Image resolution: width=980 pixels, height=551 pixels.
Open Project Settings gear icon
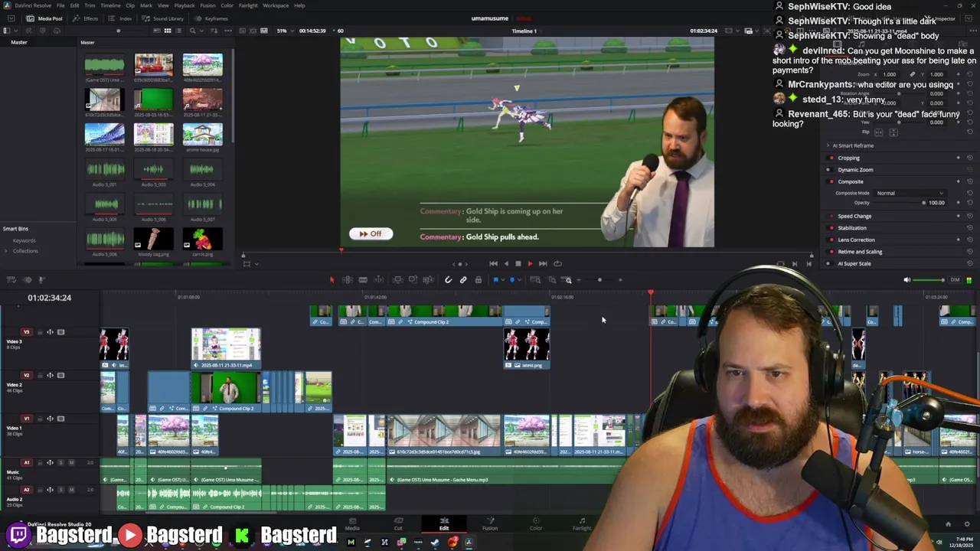pos(967,524)
